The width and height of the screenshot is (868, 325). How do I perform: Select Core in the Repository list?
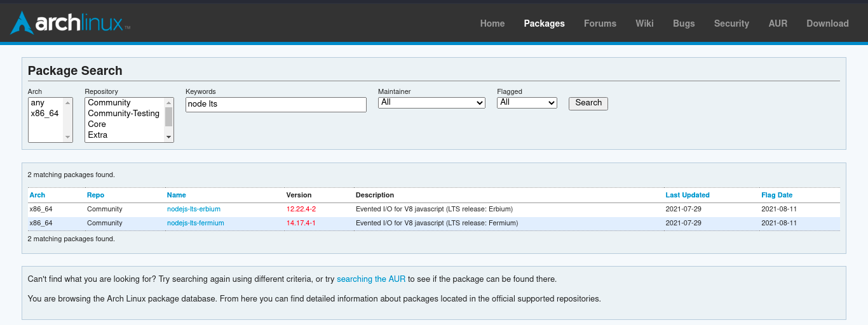125,124
